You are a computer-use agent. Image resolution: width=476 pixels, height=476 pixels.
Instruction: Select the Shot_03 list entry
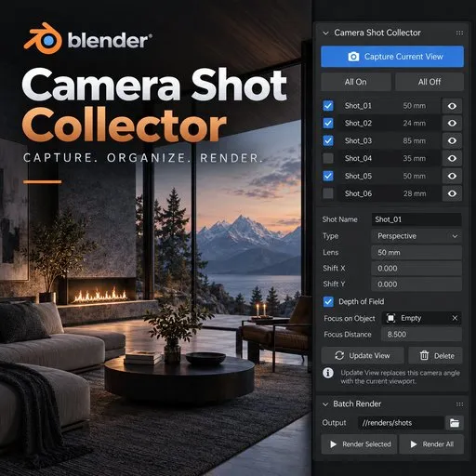tap(389, 141)
